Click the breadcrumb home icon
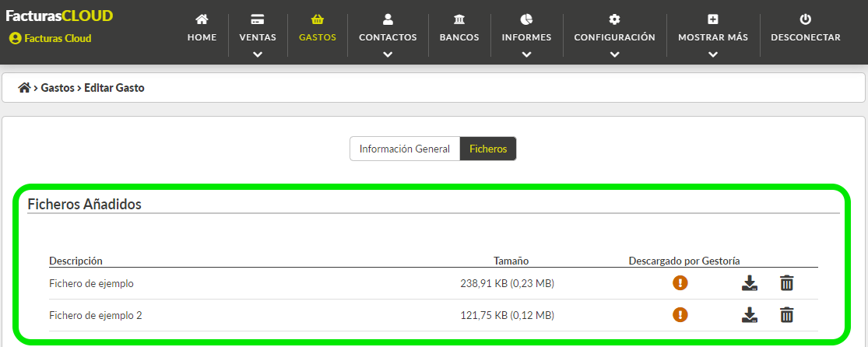The height and width of the screenshot is (347, 868). pos(24,87)
